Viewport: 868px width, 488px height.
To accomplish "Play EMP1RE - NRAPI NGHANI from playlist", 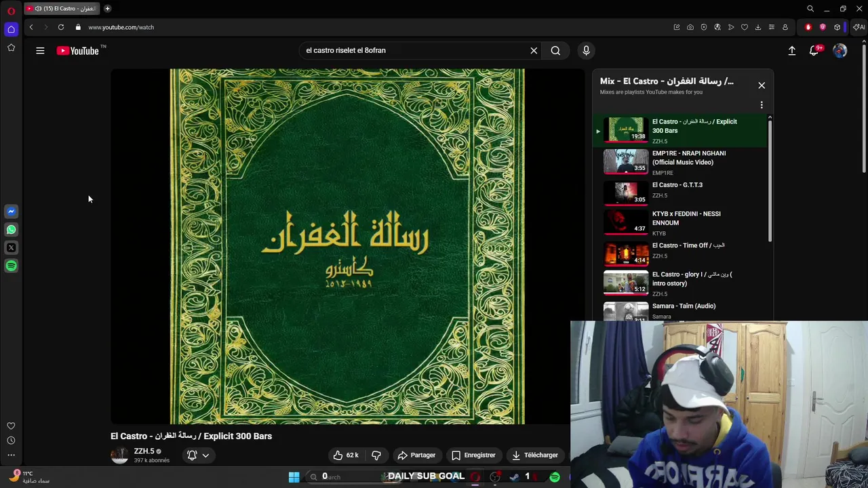I will pyautogui.click(x=681, y=163).
